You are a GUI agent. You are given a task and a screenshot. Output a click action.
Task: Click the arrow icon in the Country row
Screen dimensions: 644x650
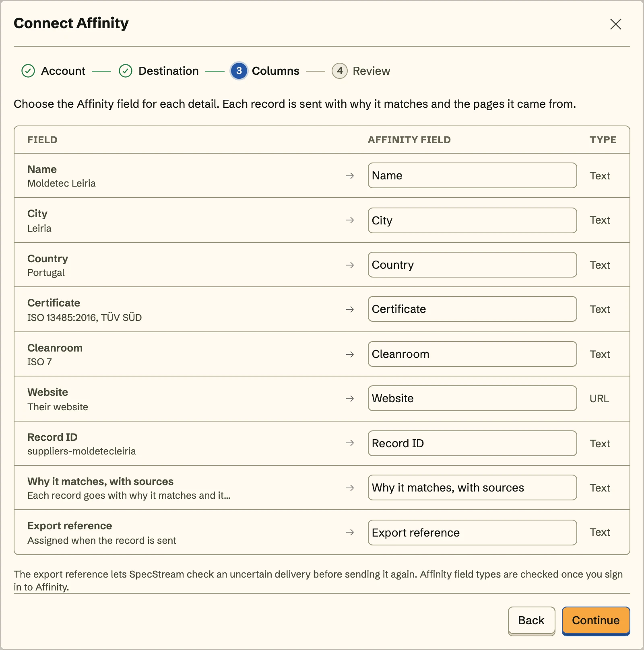click(350, 265)
